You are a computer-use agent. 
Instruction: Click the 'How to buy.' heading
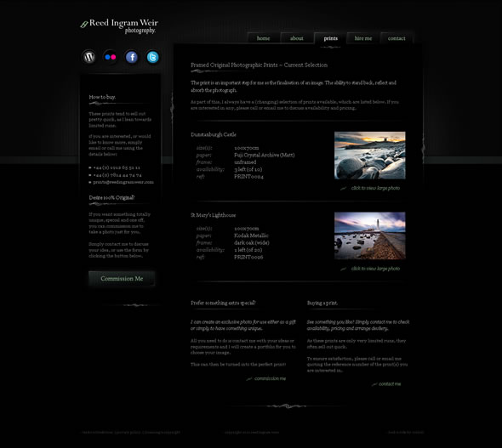click(102, 97)
